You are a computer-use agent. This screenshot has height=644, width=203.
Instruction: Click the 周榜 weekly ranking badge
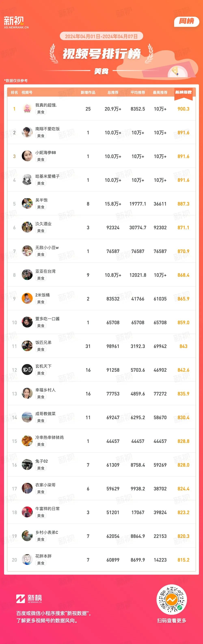[187, 22]
